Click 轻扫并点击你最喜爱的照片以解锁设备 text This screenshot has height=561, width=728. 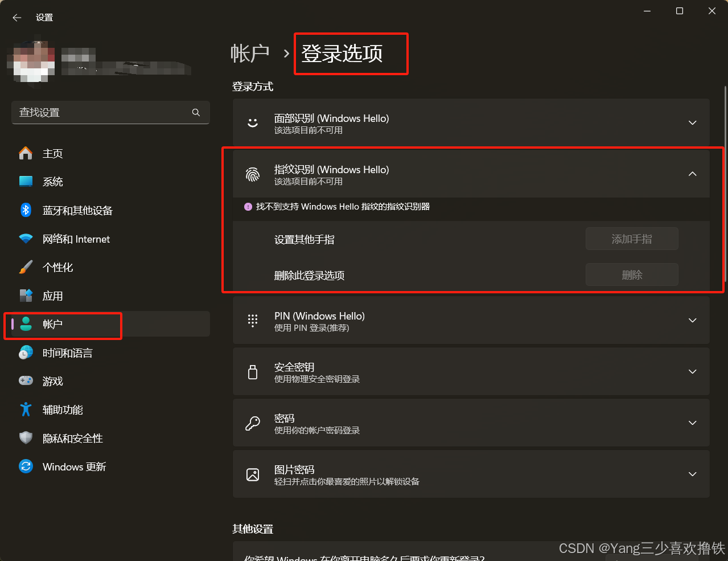point(347,482)
